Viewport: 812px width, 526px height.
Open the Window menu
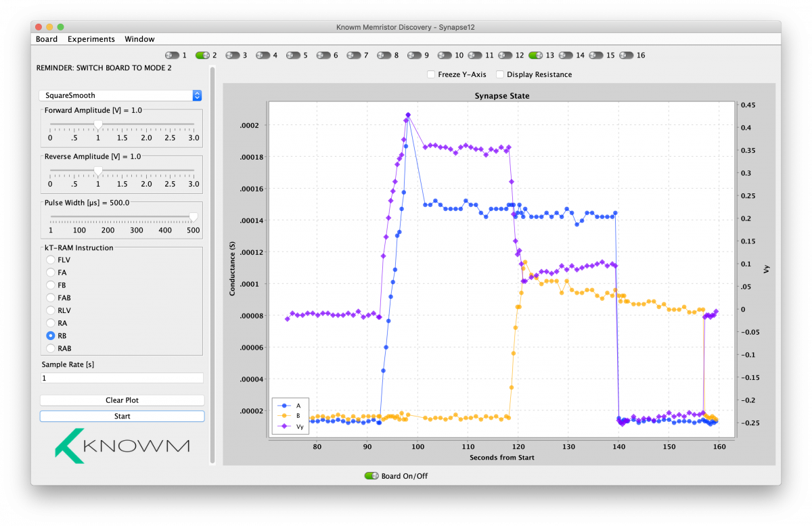139,39
